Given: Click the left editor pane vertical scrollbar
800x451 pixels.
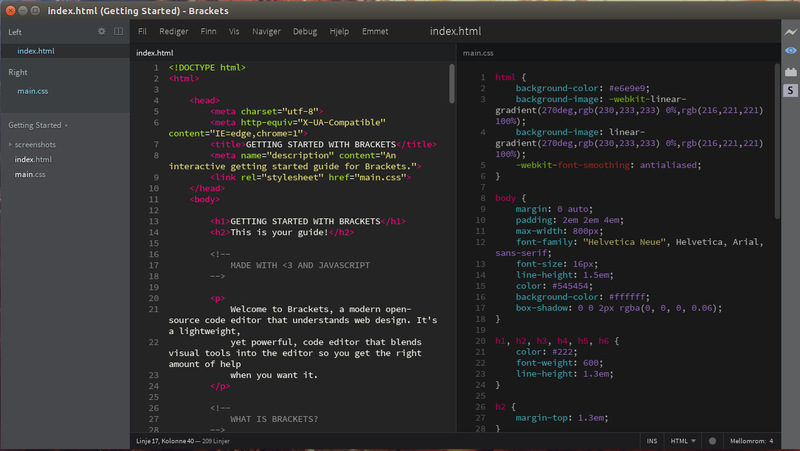Looking at the screenshot, I should pyautogui.click(x=453, y=85).
